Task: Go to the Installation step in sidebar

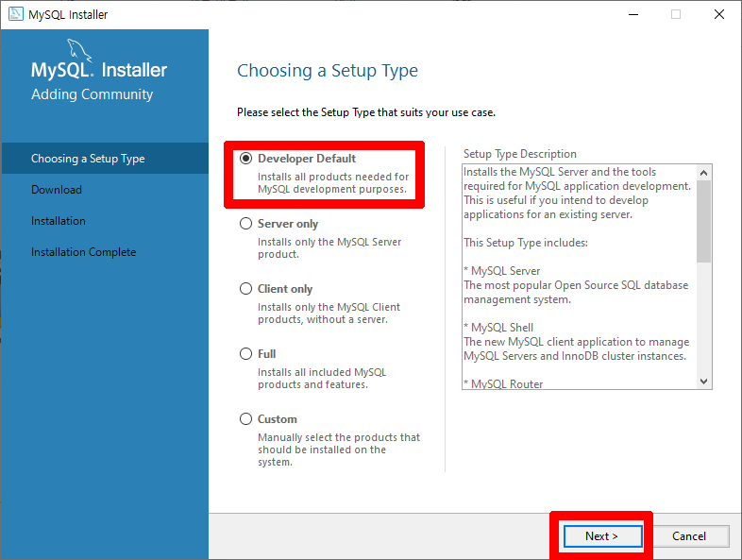Action: pos(59,221)
